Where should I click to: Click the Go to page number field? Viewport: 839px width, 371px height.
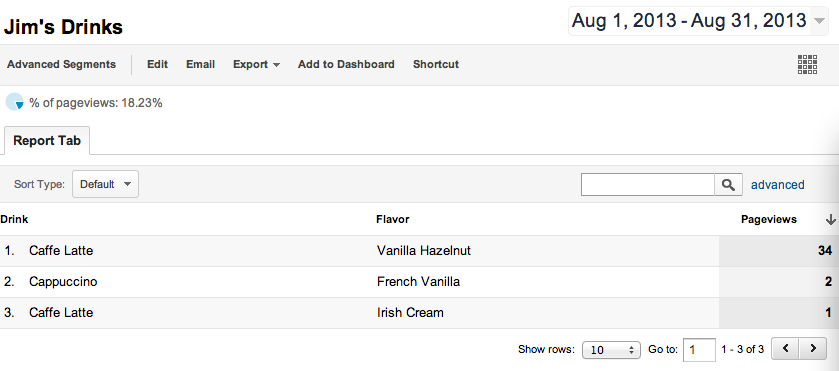[x=699, y=350]
